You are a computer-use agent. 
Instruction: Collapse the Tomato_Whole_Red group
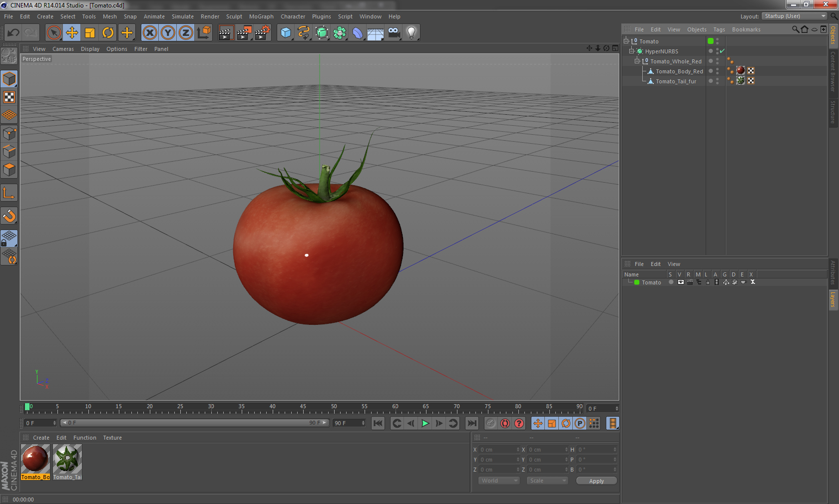tap(637, 61)
